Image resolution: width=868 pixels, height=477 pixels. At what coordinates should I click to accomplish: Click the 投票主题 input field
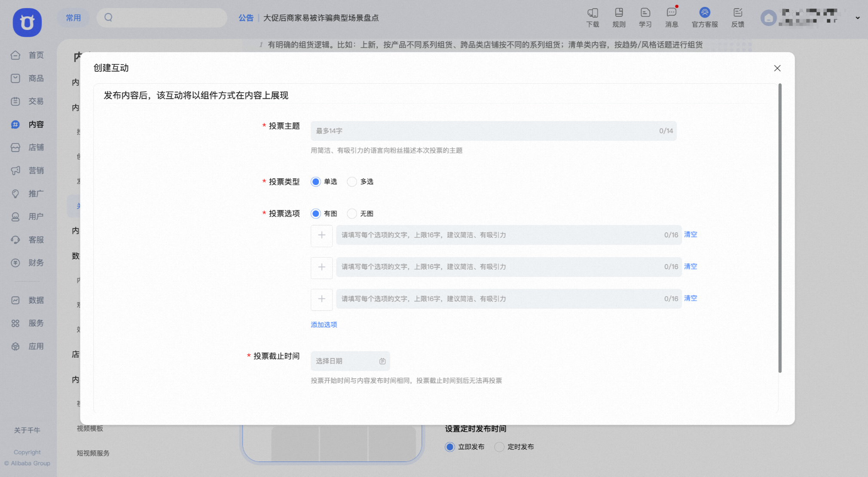click(493, 131)
